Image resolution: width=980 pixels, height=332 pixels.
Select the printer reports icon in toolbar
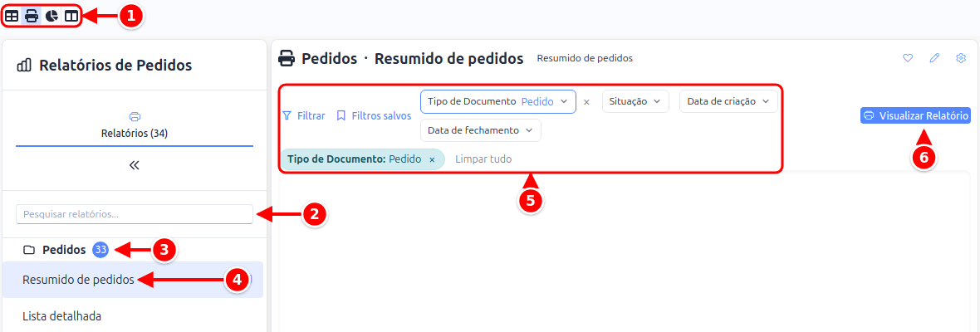pyautogui.click(x=32, y=17)
